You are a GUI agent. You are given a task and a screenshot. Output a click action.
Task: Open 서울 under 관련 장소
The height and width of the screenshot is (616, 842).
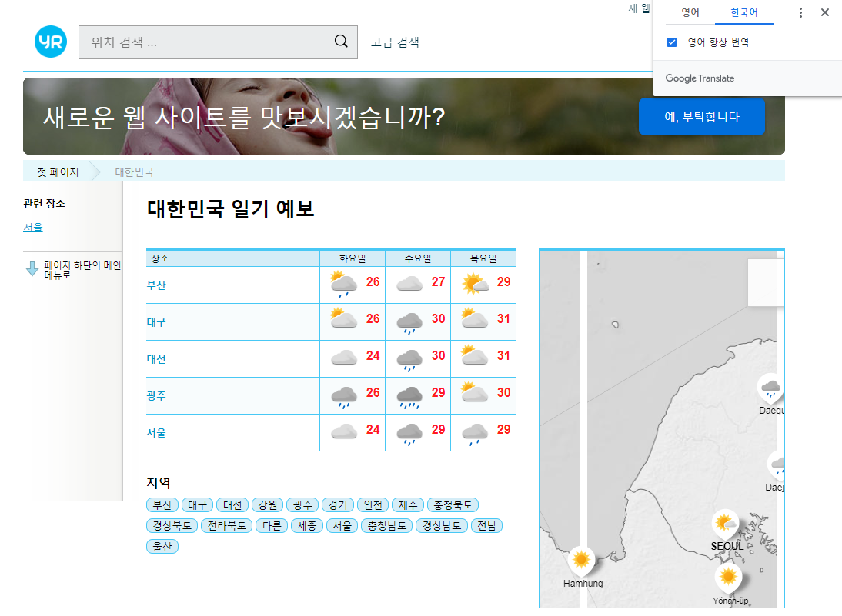pos(33,228)
